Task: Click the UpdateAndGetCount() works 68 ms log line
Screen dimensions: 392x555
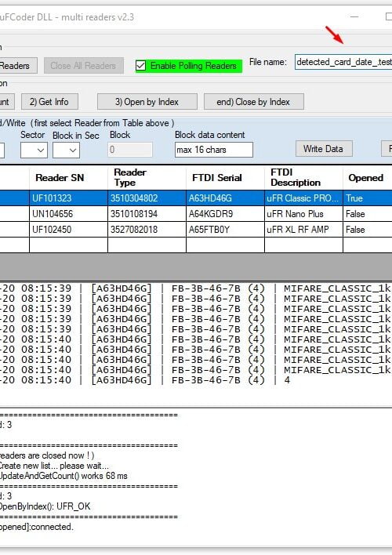Action: 64,476
